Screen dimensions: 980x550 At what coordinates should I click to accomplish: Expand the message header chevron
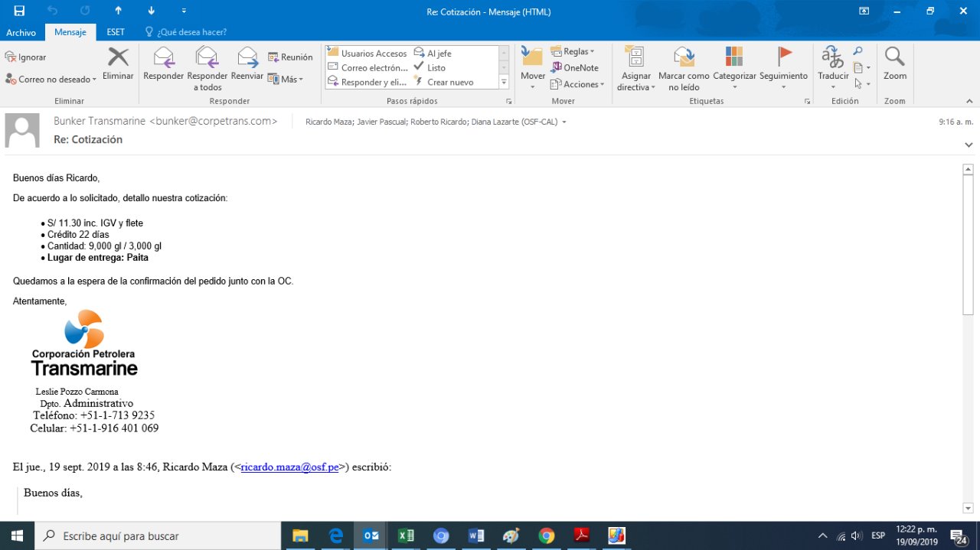[969, 145]
